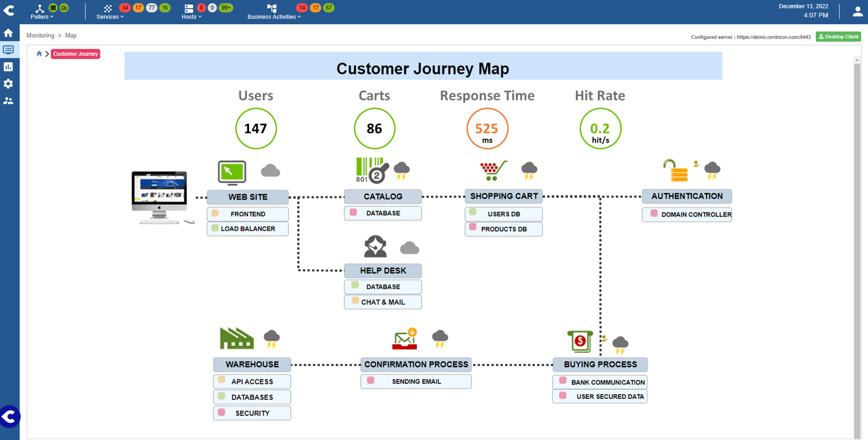
Task: Click the Services dotted grid icon
Action: coord(108,7)
